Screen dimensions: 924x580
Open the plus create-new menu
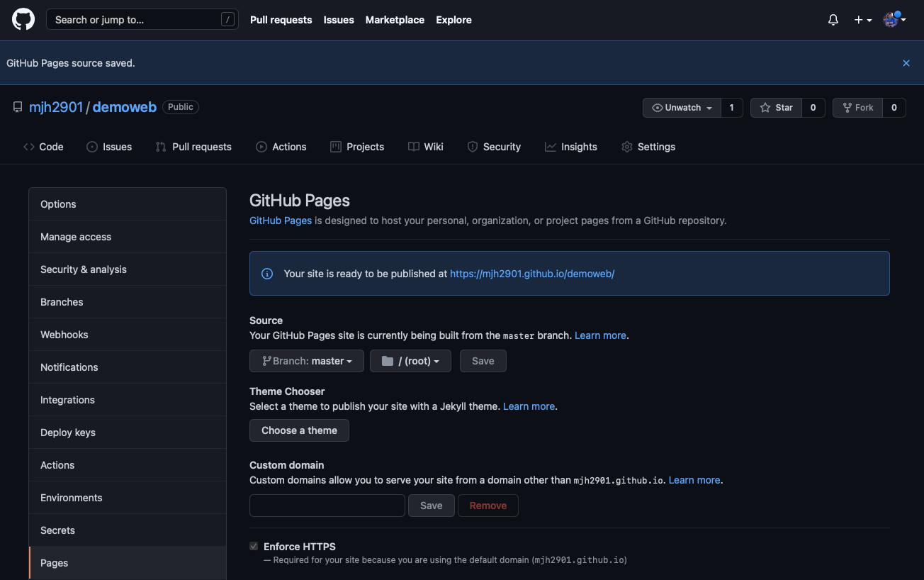862,20
